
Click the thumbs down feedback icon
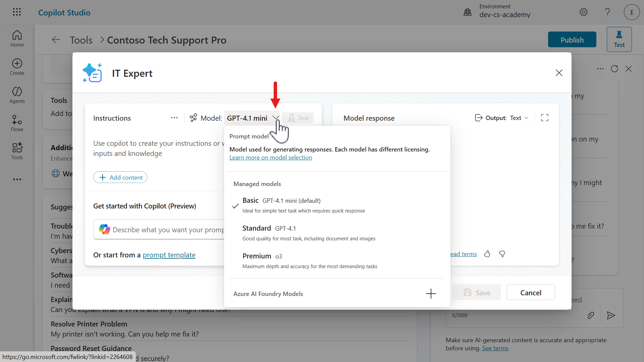(x=502, y=254)
